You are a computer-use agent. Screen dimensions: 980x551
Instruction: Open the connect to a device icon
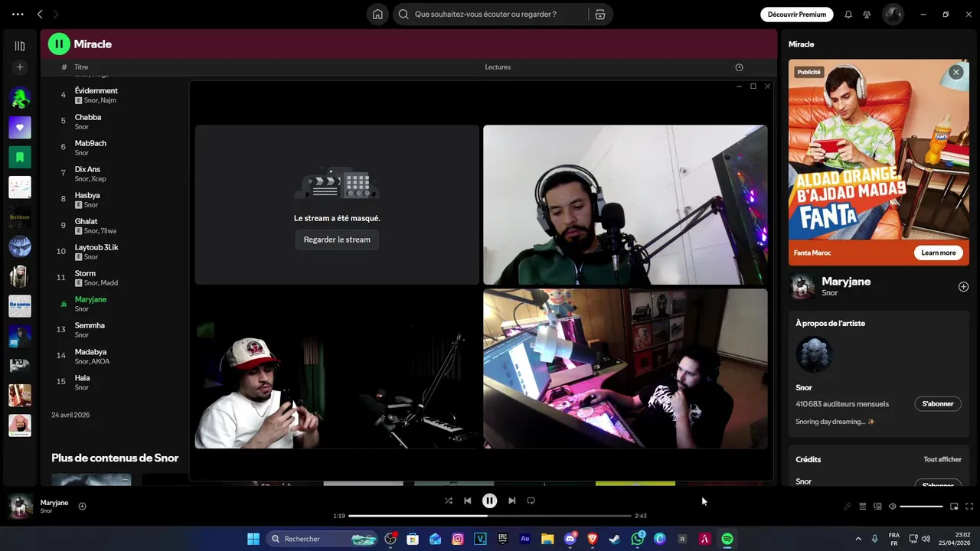click(x=877, y=506)
